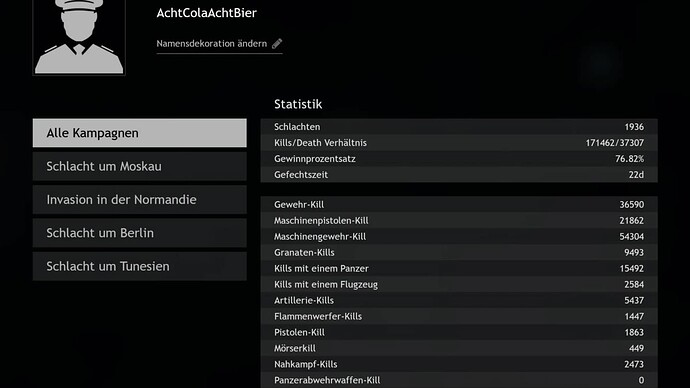This screenshot has height=388, width=690.
Task: Click the Gewinnprozentsatz row
Action: click(459, 158)
